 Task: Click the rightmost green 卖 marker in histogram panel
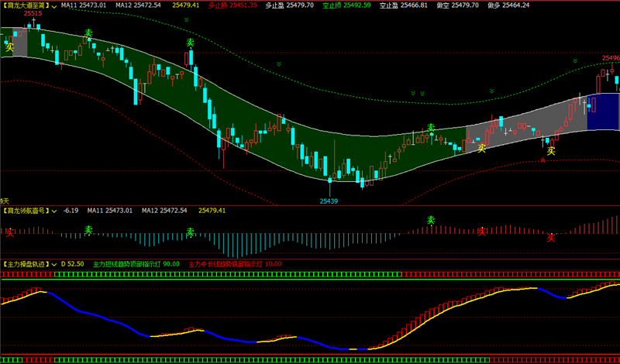[431, 220]
